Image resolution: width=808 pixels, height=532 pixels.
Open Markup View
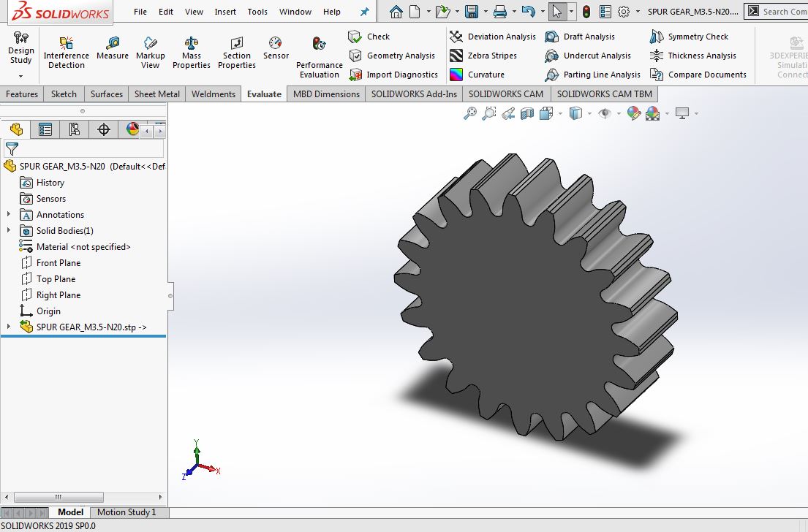pyautogui.click(x=150, y=53)
